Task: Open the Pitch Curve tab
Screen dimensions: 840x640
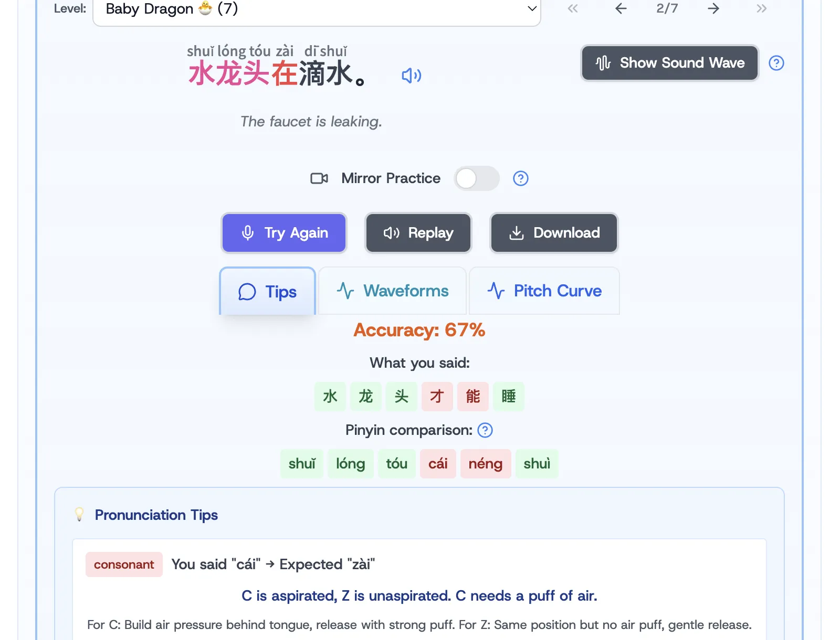Action: click(544, 291)
